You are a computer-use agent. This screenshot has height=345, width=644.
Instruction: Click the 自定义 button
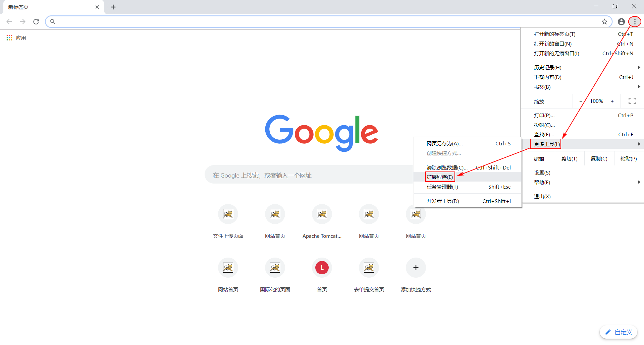(x=618, y=332)
